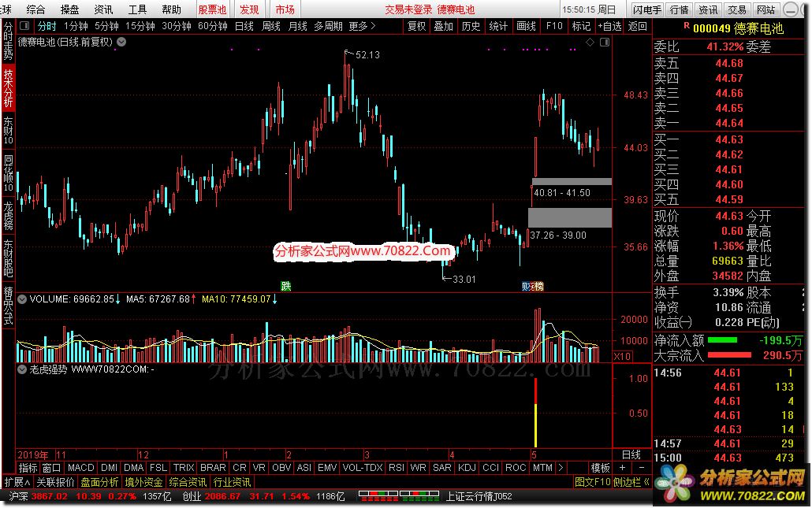Open the 模板 template button
This screenshot has height=508, width=812.
pos(601,468)
